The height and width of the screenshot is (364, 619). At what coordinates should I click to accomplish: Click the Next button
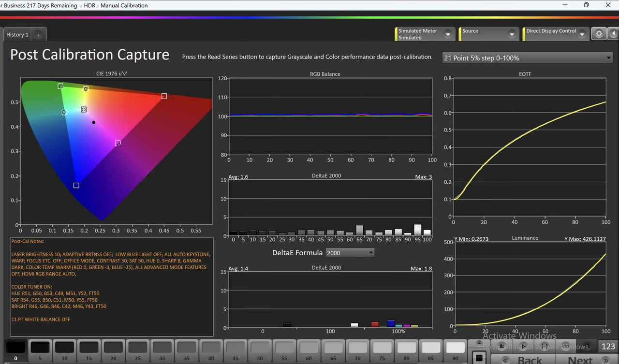(x=587, y=360)
